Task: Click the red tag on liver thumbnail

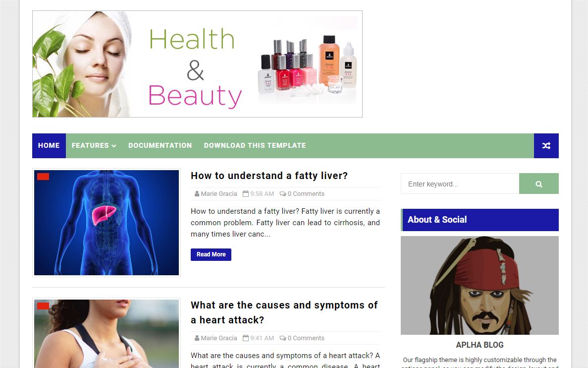Action: click(43, 177)
